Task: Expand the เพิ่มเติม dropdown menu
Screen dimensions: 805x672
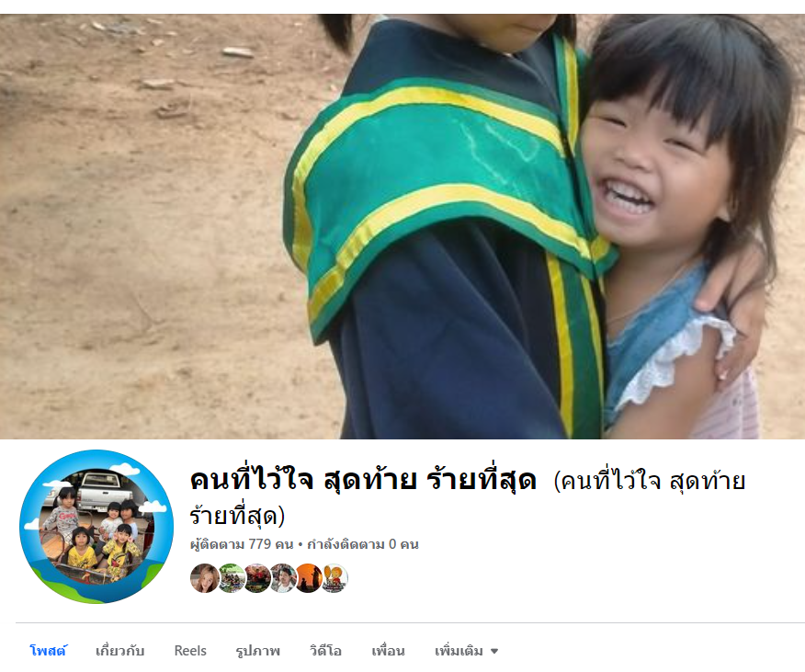Action: [x=466, y=651]
